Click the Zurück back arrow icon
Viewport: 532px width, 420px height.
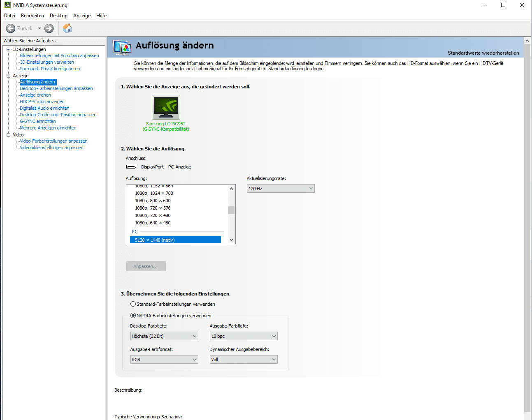pyautogui.click(x=11, y=28)
